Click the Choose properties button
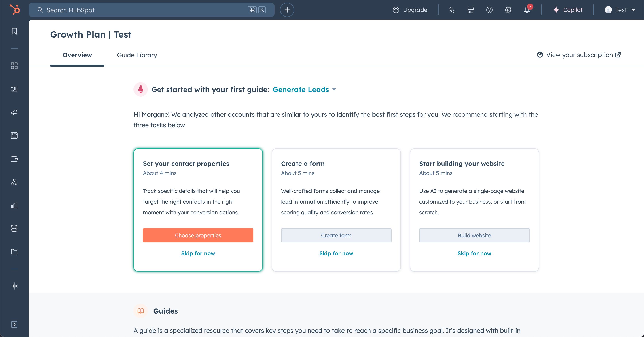 [198, 235]
